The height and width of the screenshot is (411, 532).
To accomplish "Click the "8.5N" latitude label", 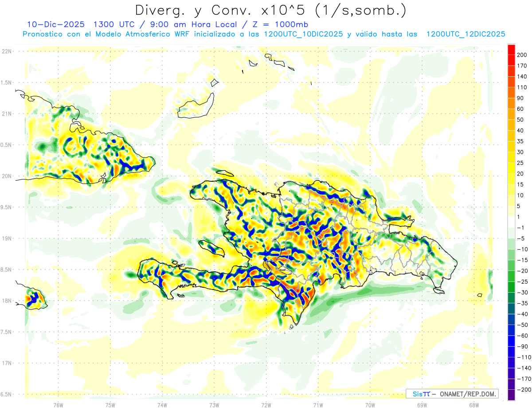I will (x=7, y=270).
